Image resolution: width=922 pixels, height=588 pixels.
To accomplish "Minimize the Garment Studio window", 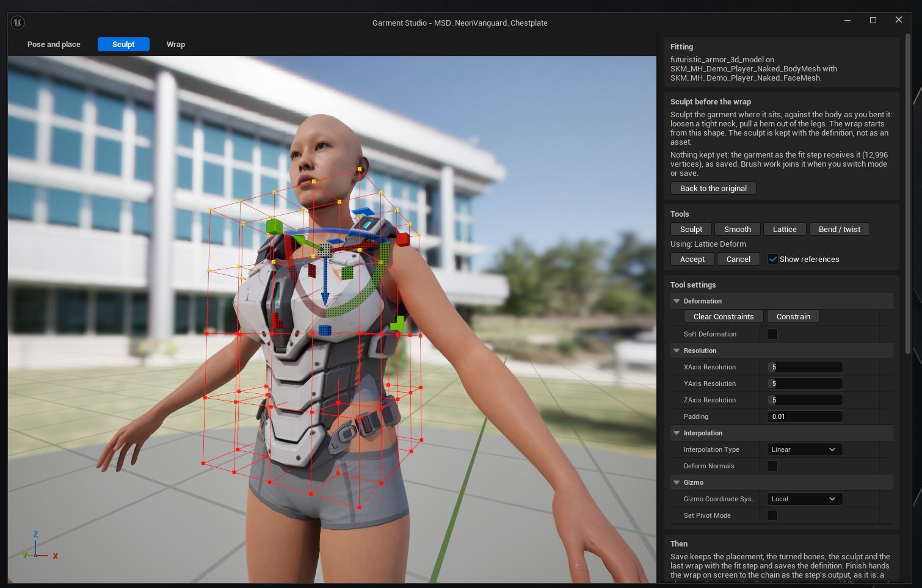I will (x=848, y=20).
